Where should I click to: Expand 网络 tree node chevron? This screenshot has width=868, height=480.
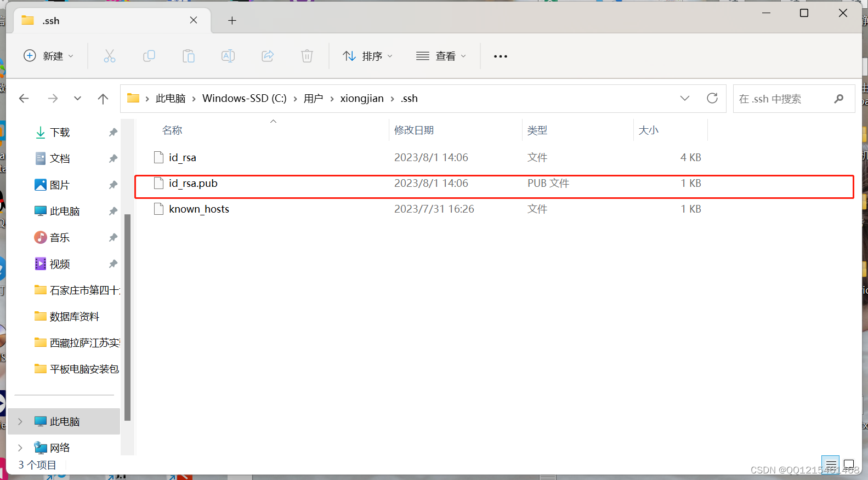click(x=20, y=448)
